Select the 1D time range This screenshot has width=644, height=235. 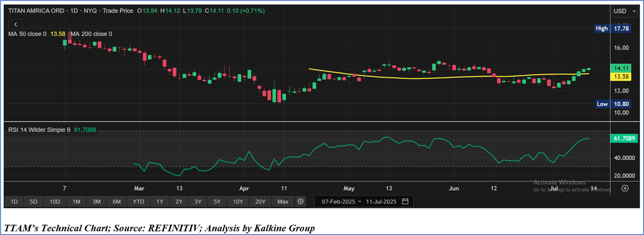[14, 201]
